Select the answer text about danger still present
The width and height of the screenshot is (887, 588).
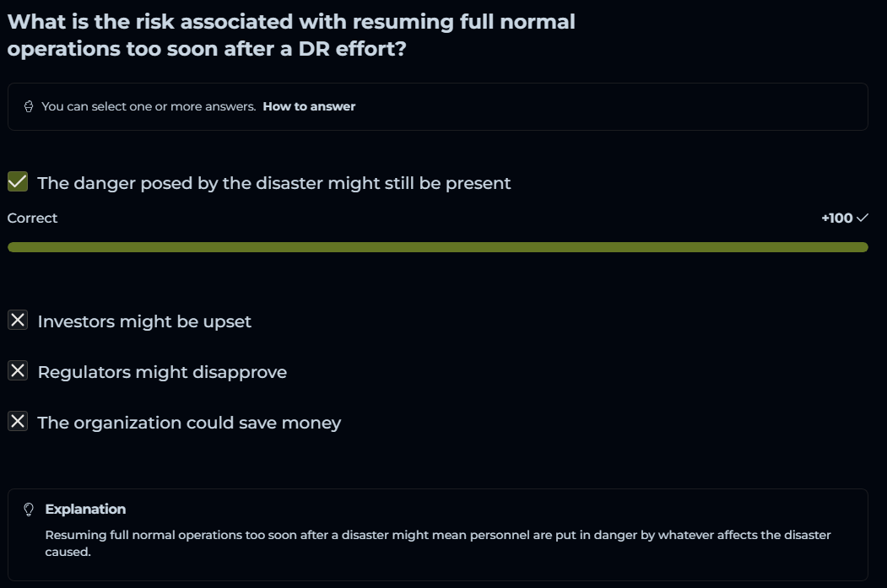[x=273, y=183]
